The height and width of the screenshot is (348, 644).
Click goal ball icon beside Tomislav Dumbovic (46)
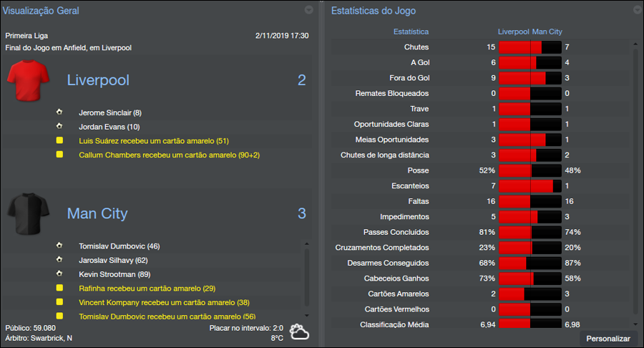59,246
